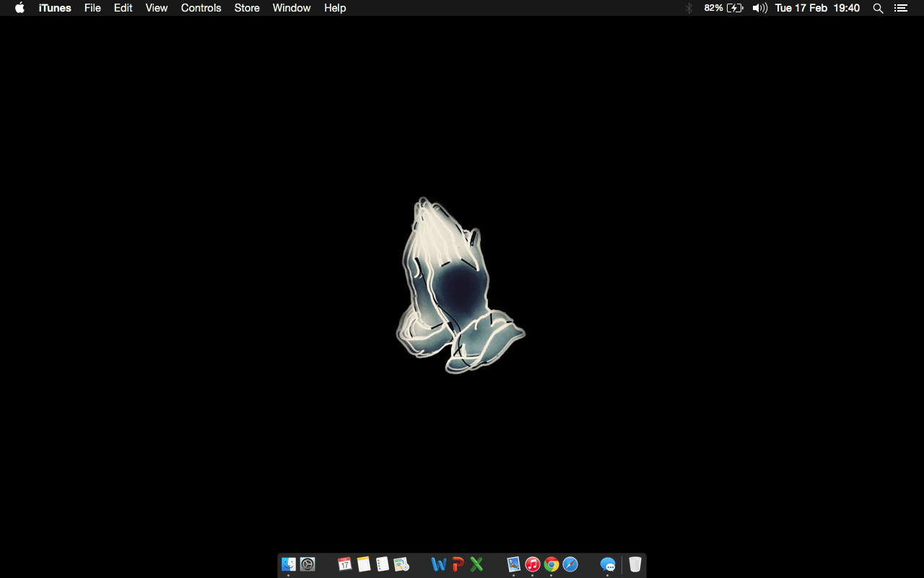
Task: Click the Bluetooth status icon
Action: coord(689,8)
